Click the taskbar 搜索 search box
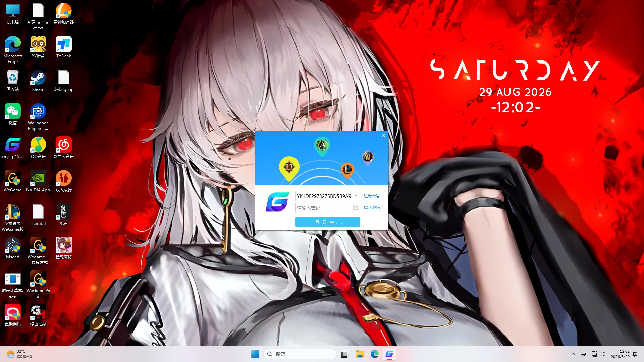Screen dimensions: 644x362 [300, 354]
